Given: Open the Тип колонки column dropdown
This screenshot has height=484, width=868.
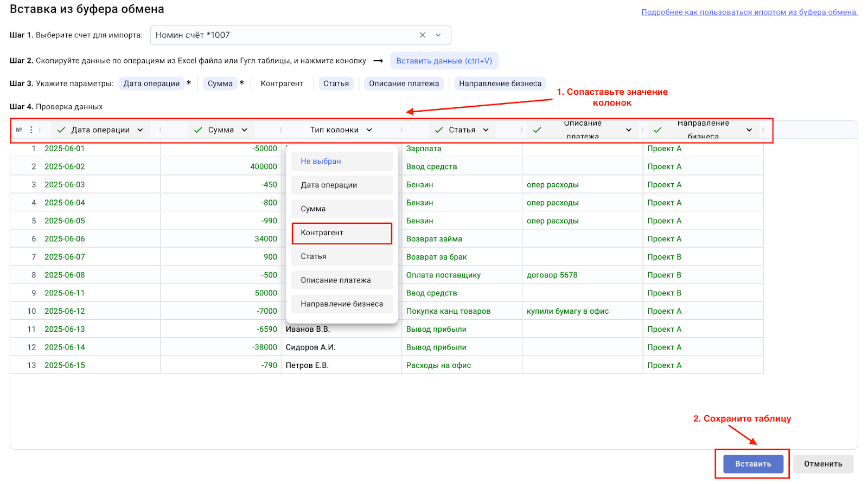Looking at the screenshot, I should (369, 130).
